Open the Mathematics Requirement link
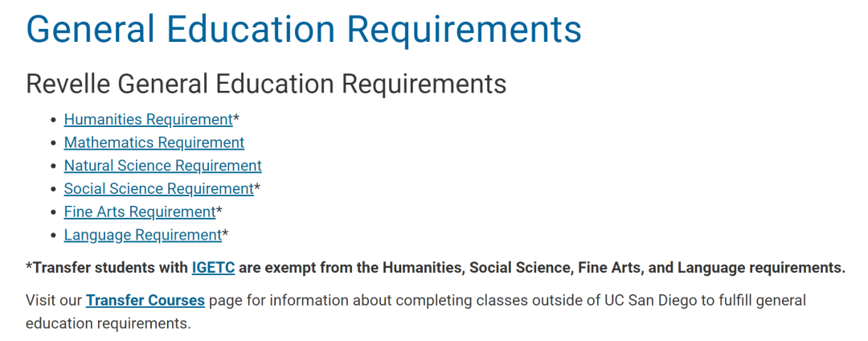The image size is (868, 341). [x=154, y=142]
